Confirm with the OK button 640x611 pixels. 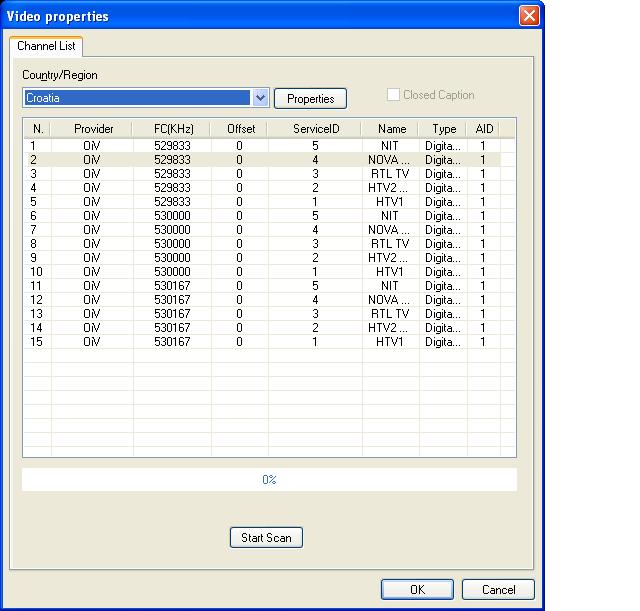417,589
